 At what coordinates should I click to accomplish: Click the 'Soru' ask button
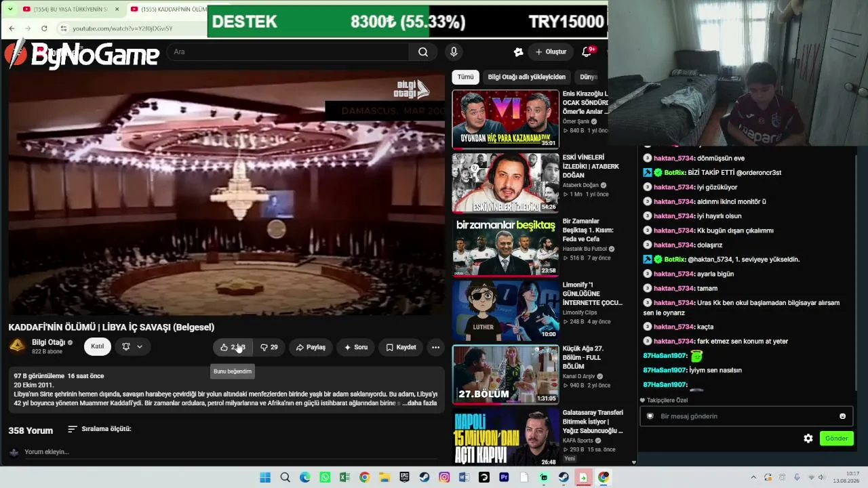point(355,347)
